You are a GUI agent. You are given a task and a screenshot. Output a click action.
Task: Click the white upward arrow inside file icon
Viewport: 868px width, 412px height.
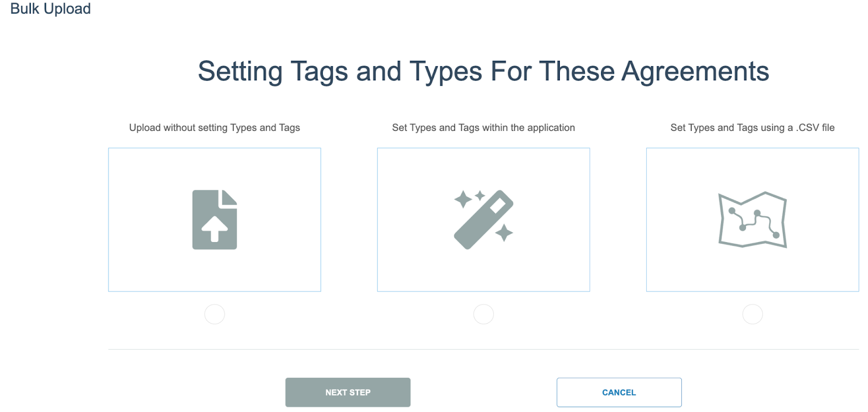(x=215, y=229)
